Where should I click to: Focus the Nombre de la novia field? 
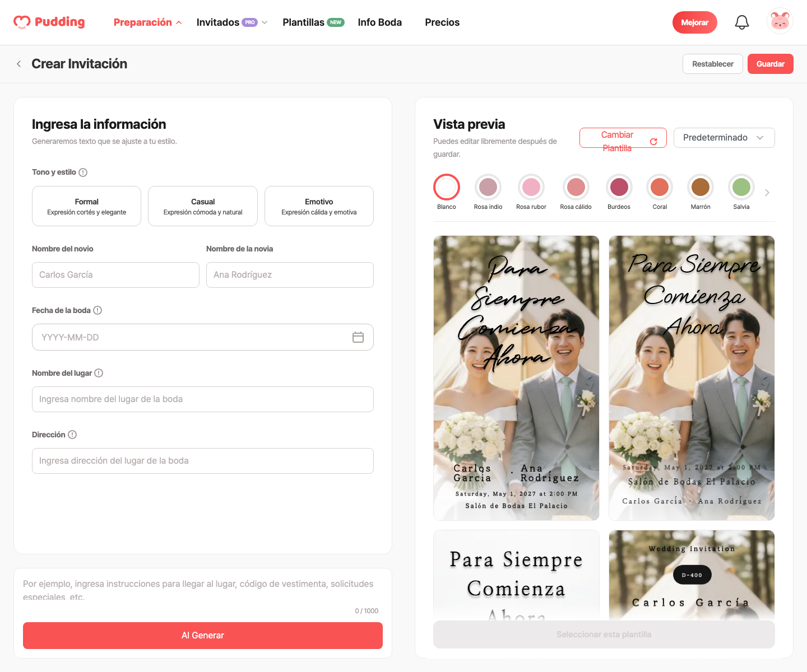click(x=290, y=275)
